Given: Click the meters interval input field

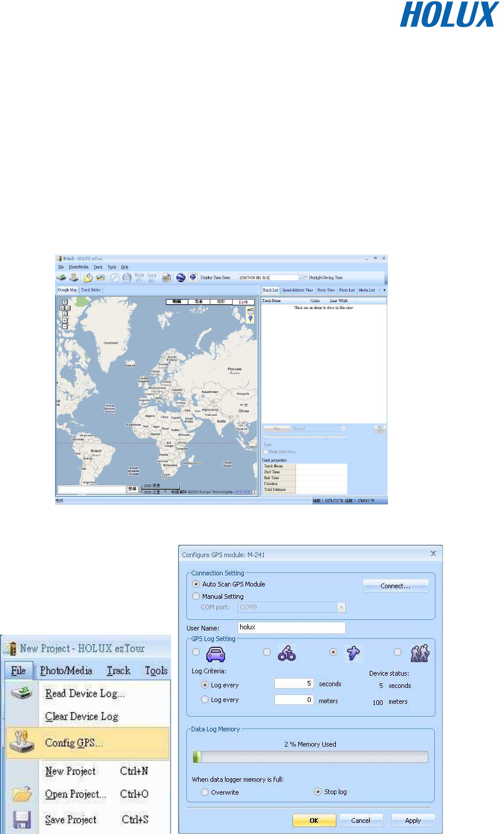Looking at the screenshot, I should point(294,700).
